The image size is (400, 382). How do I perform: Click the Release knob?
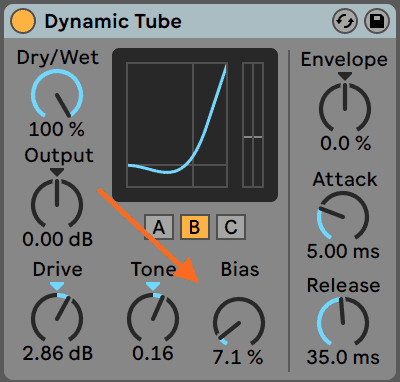pos(343,321)
